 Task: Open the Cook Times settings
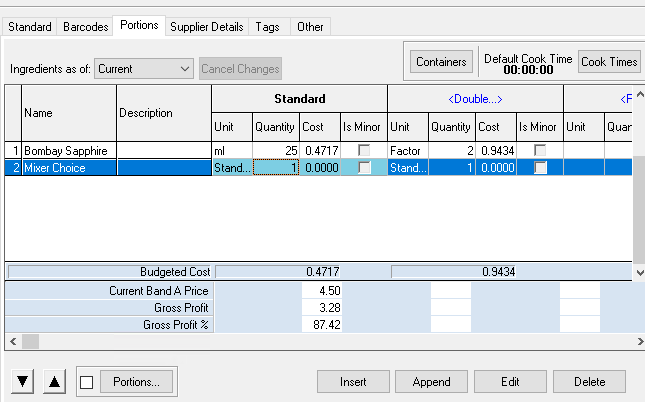tap(609, 62)
